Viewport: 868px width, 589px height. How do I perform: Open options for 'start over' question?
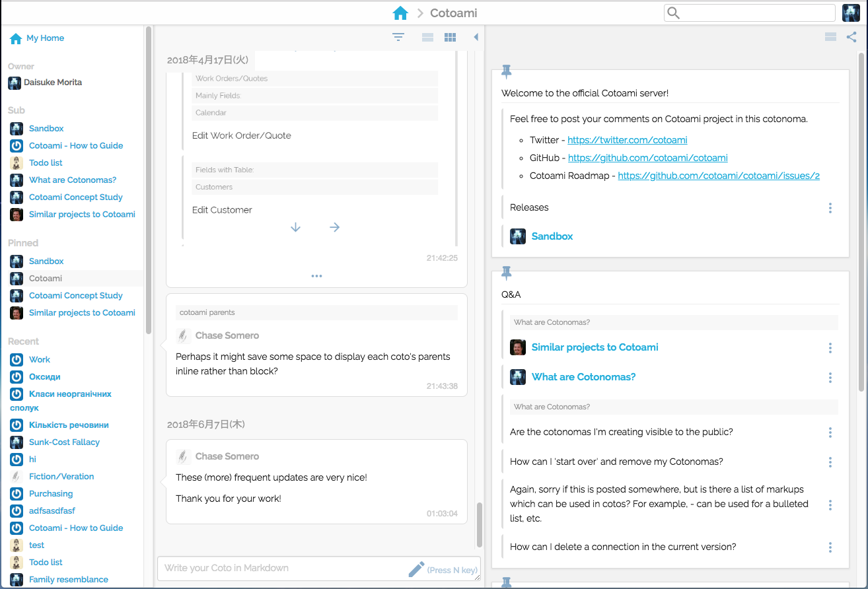(830, 462)
